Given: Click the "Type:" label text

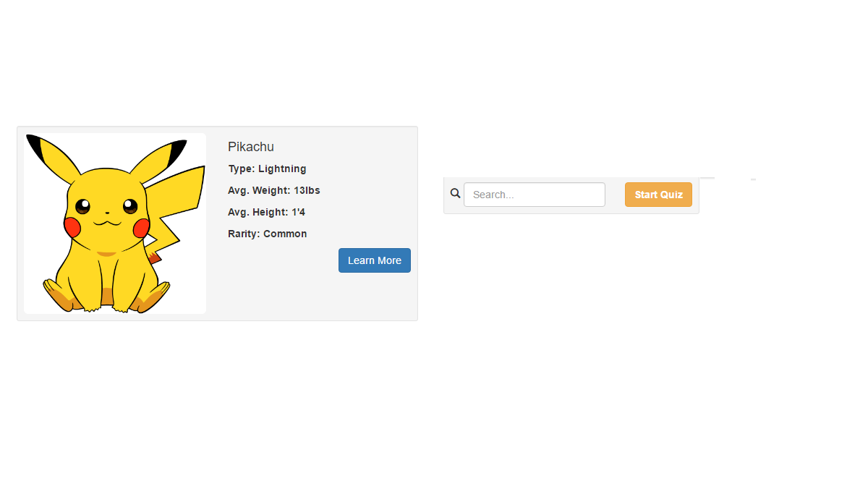Looking at the screenshot, I should [x=242, y=169].
